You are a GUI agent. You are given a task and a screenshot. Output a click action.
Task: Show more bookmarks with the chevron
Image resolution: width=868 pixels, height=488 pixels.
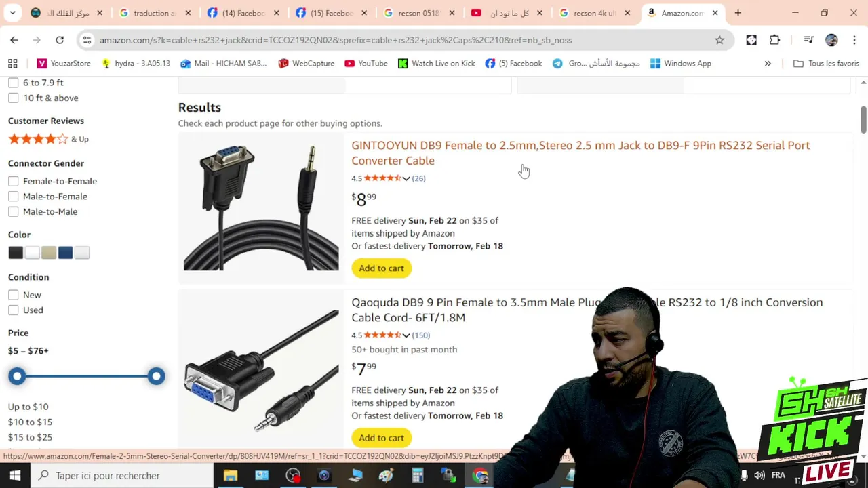click(768, 64)
